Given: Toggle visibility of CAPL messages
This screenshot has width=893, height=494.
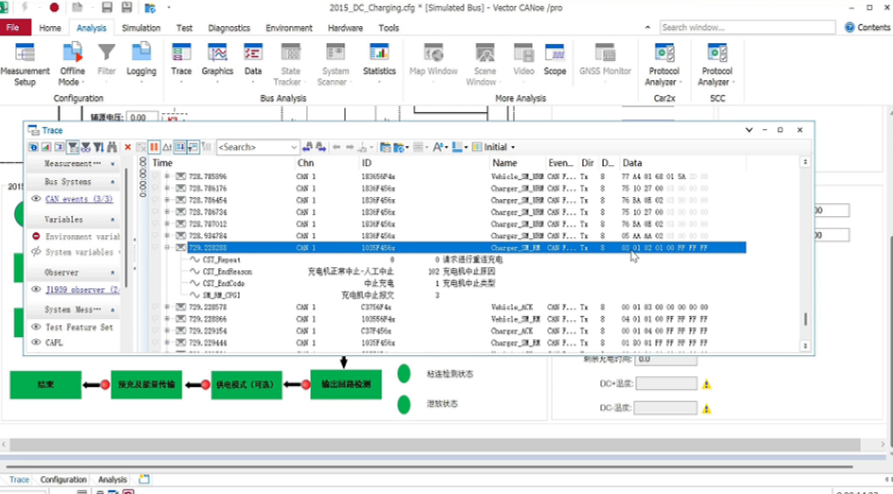Looking at the screenshot, I should coord(36,342).
